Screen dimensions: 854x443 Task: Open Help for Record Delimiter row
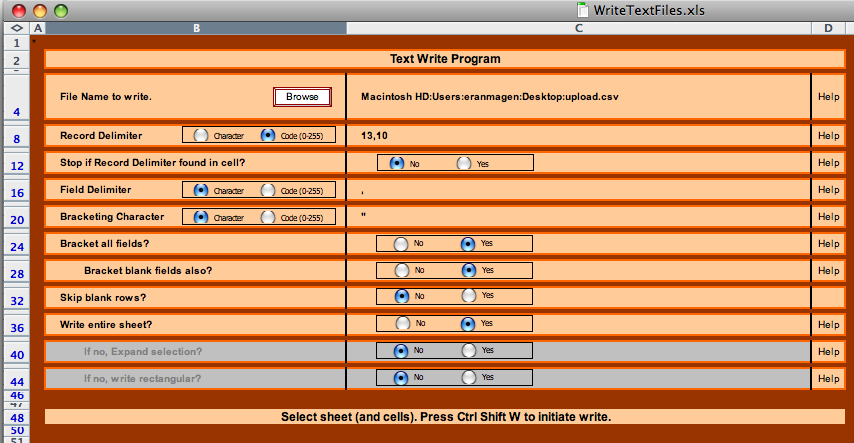[828, 135]
